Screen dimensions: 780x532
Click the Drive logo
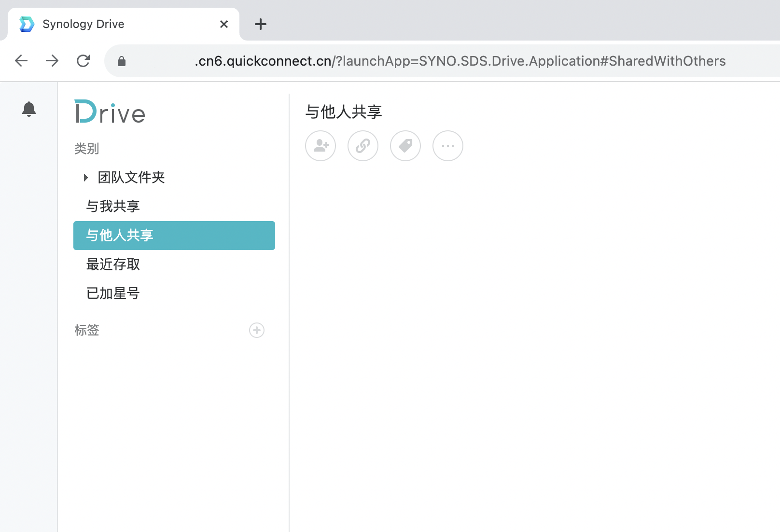[110, 112]
